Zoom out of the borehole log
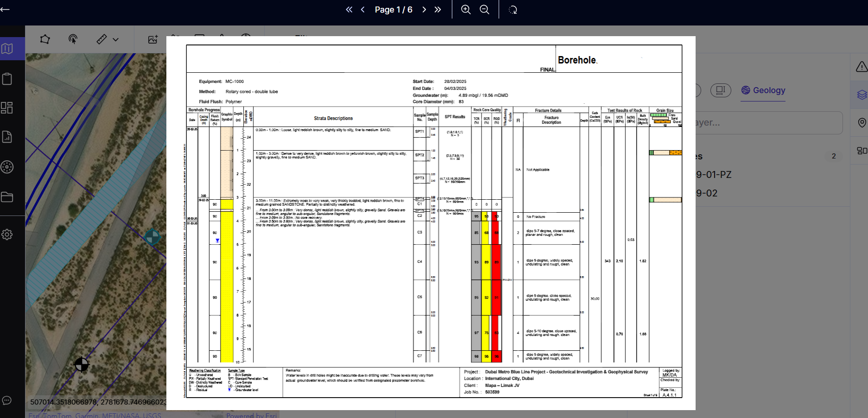868x418 pixels. point(484,10)
